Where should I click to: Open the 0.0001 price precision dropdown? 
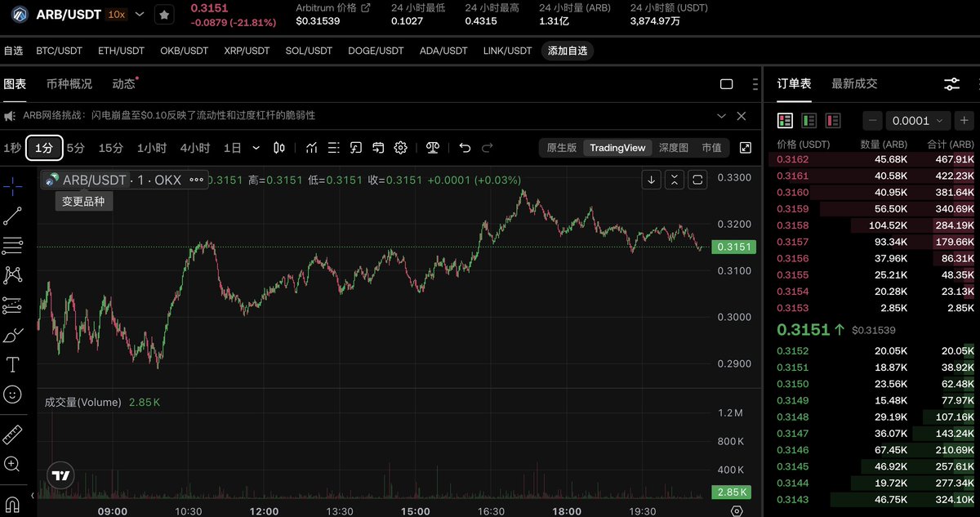919,120
